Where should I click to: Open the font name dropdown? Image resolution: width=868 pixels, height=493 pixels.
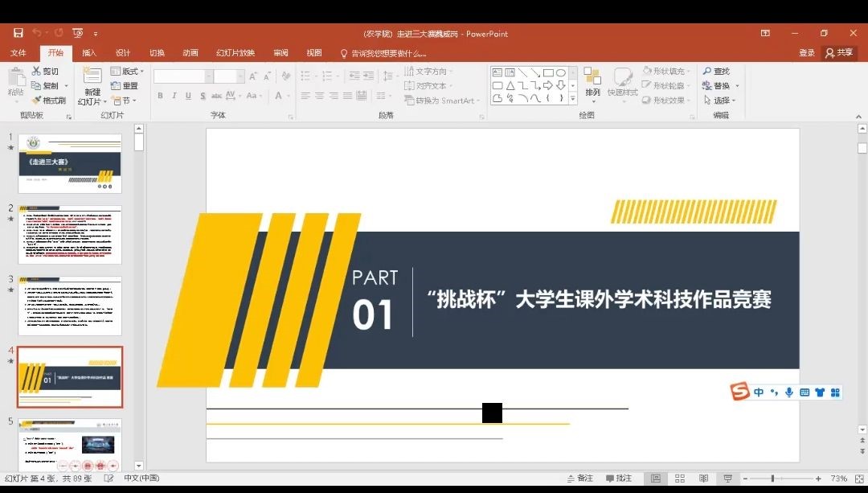[209, 76]
